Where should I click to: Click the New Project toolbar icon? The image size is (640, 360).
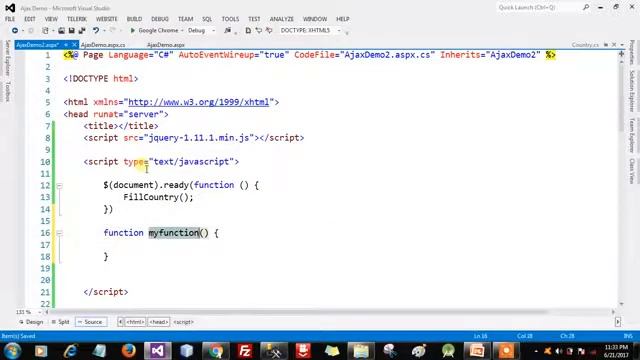click(x=45, y=31)
